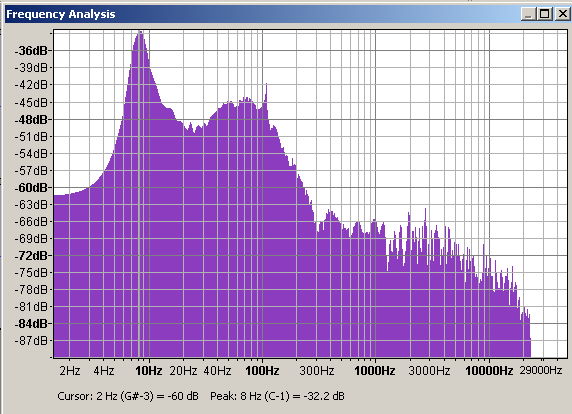Click the 100Hz axis label

click(x=262, y=371)
